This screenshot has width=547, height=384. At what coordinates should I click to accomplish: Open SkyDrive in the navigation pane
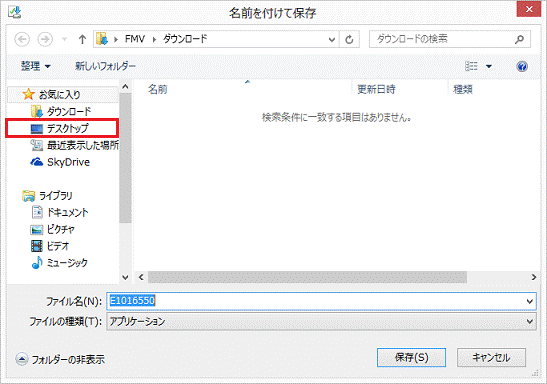60,162
